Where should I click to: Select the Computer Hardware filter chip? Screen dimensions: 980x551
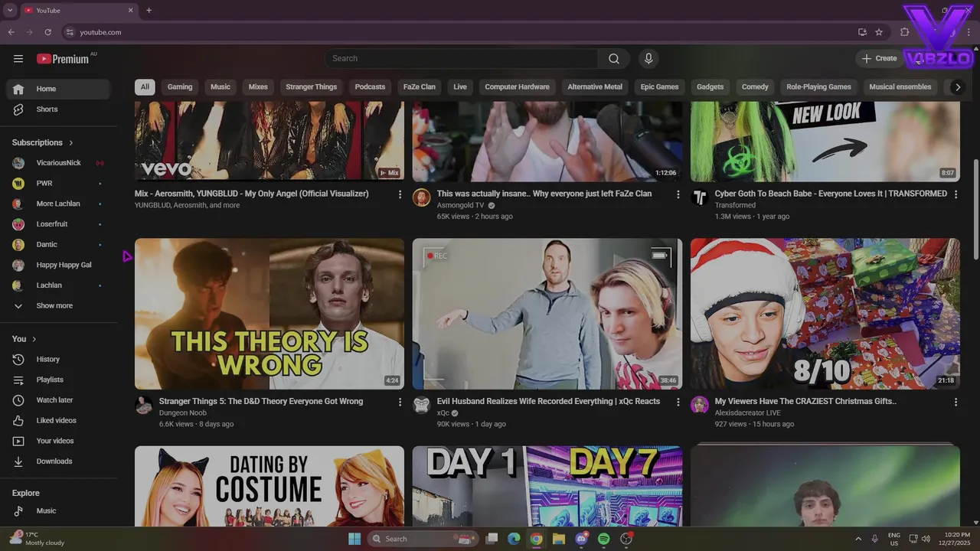pos(517,87)
